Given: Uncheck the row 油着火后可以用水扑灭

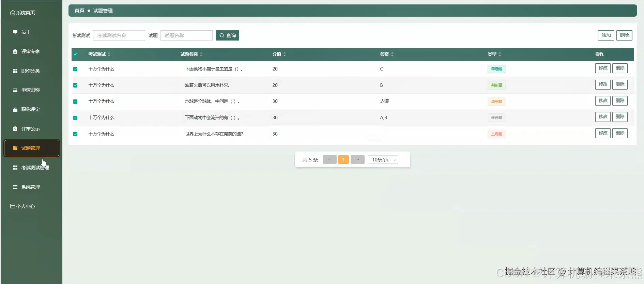Looking at the screenshot, I should pos(75,85).
